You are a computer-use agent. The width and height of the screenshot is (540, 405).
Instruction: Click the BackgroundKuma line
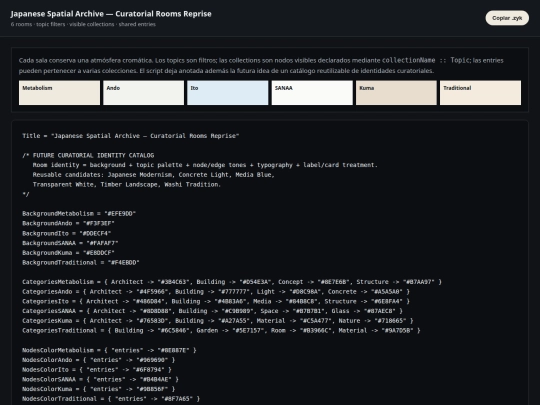68,252
